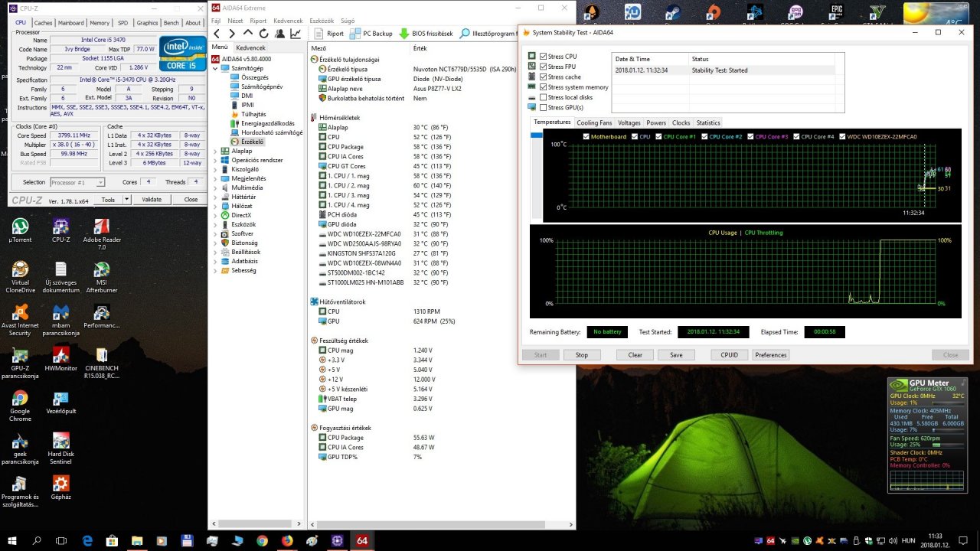Open the CPU-Z Tools dropdown arrow
Image resolution: width=980 pixels, height=551 pixels.
[126, 199]
